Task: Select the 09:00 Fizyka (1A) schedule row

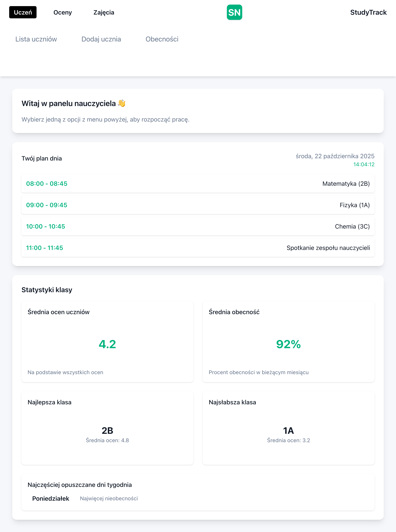Action: pyautogui.click(x=198, y=205)
